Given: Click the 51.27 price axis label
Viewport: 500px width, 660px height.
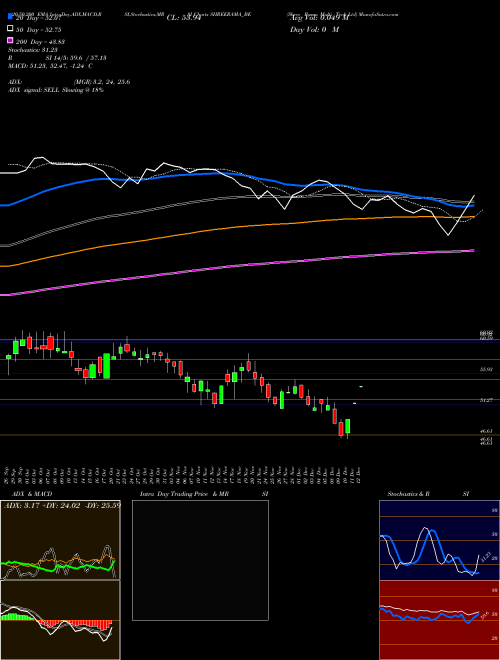Looking at the screenshot, I should coord(486,400).
